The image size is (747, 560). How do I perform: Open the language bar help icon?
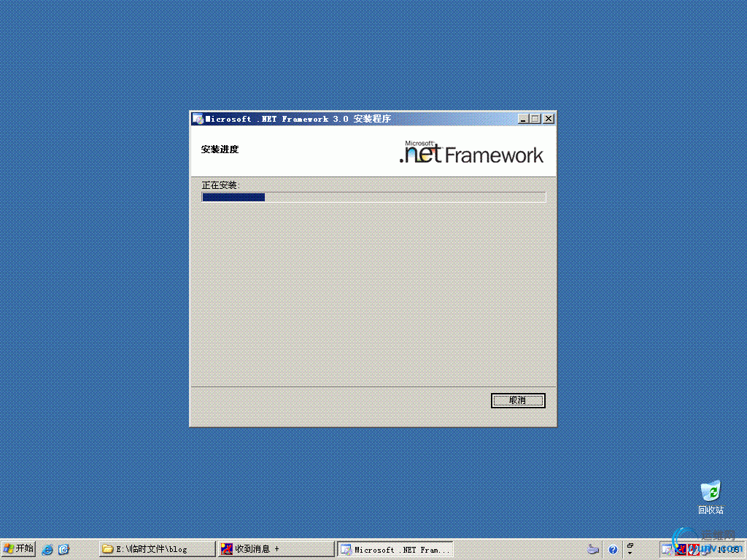click(x=613, y=550)
